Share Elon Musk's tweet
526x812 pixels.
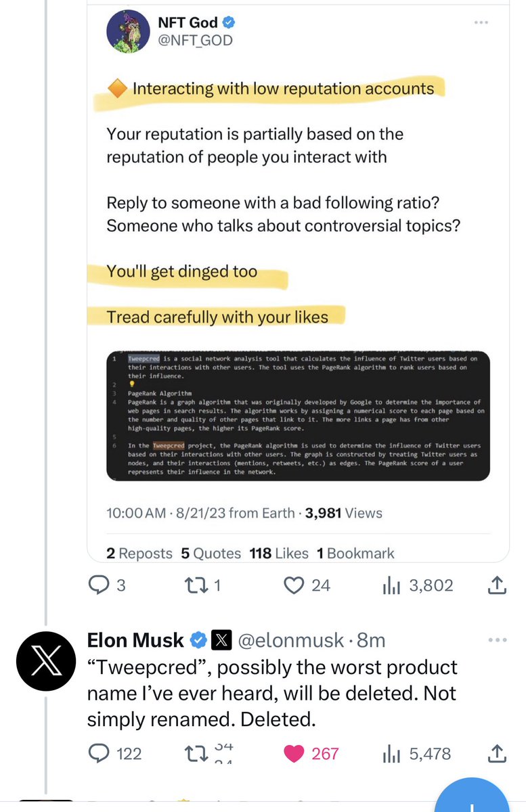click(x=496, y=752)
